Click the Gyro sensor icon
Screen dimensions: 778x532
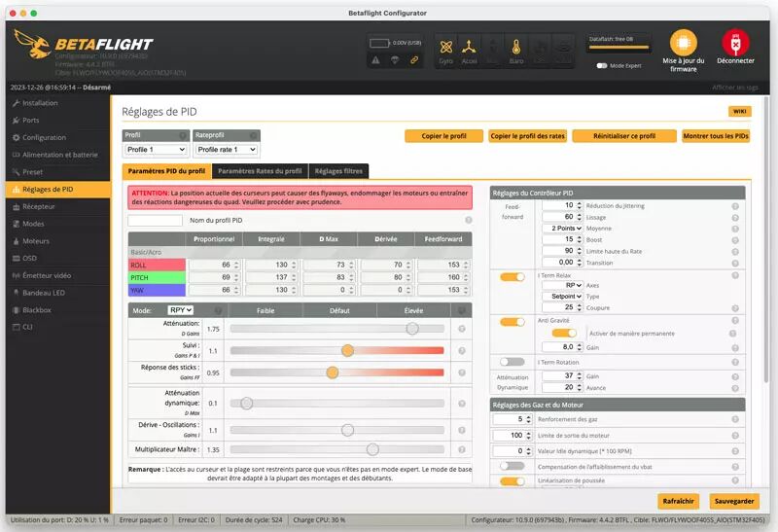point(445,48)
